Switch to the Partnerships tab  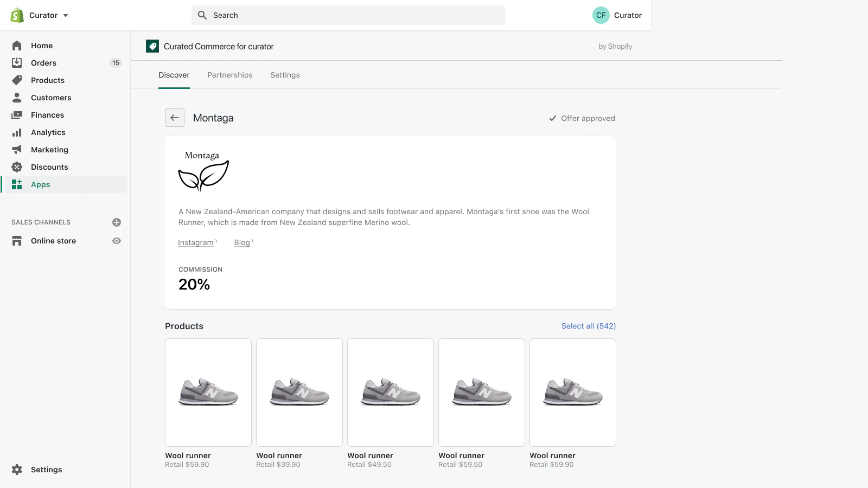(x=229, y=75)
